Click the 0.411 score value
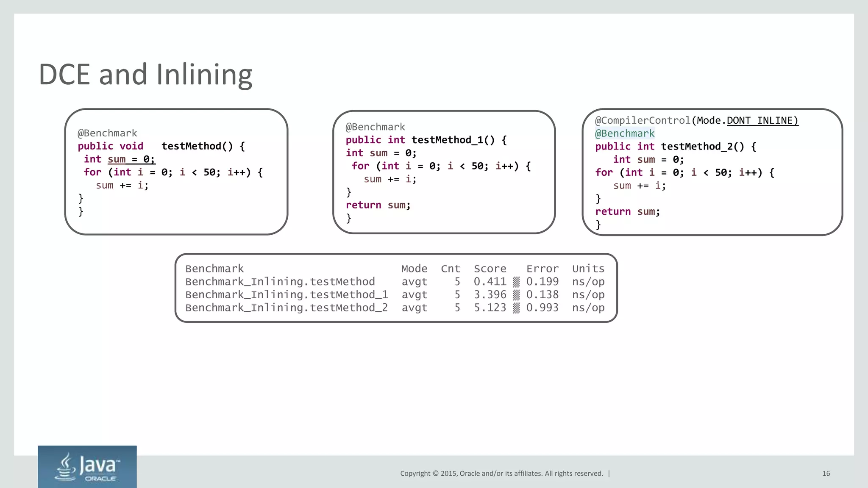Viewport: 868px width, 488px height. (490, 282)
